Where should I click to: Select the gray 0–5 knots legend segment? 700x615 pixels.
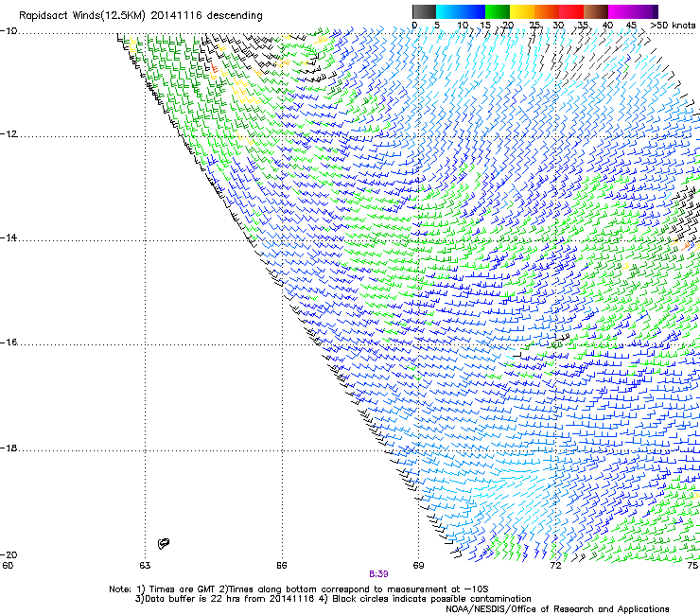(424, 11)
